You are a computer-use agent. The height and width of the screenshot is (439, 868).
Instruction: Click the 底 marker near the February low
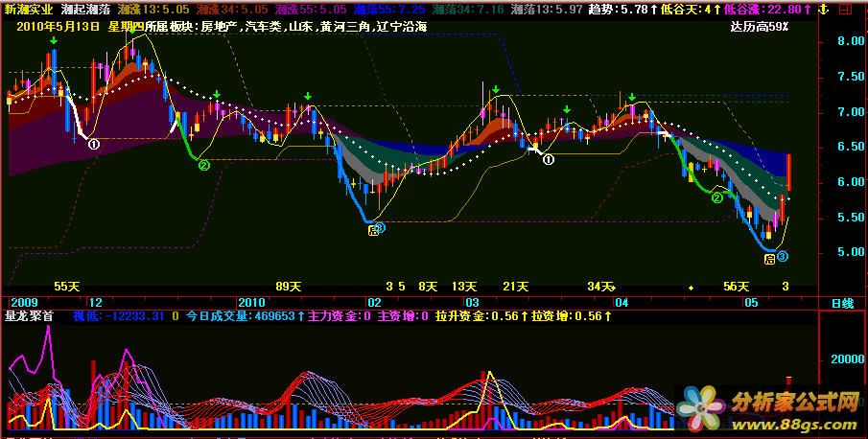point(372,229)
